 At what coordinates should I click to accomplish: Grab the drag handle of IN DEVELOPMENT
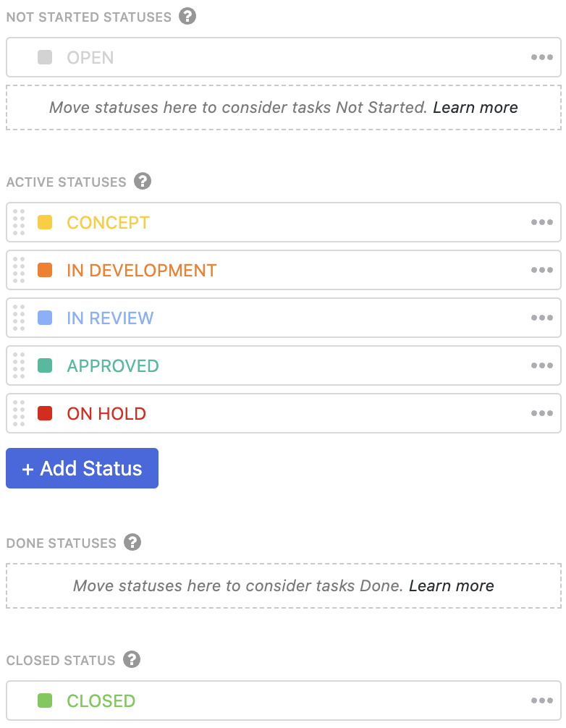click(x=20, y=270)
